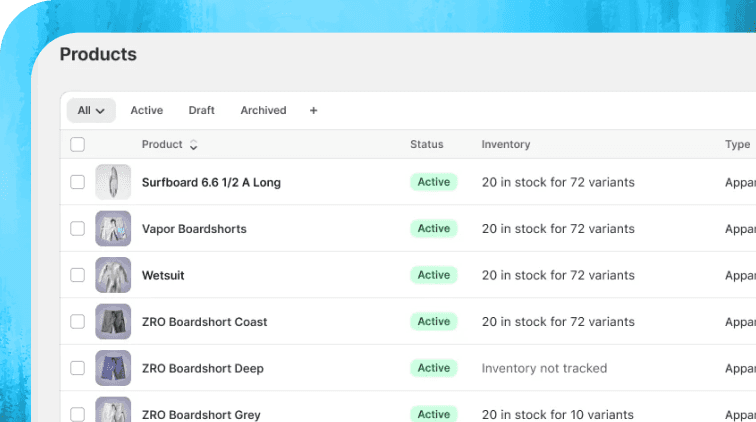Select the Vapor Boardshorts row checkbox

(78, 229)
